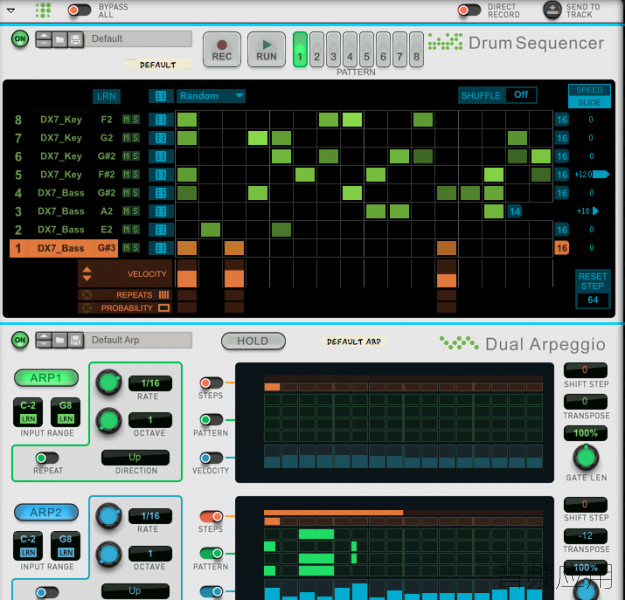Open lane 1 pattern edit grid icon
Image resolution: width=625 pixels, height=600 pixels.
tap(161, 248)
